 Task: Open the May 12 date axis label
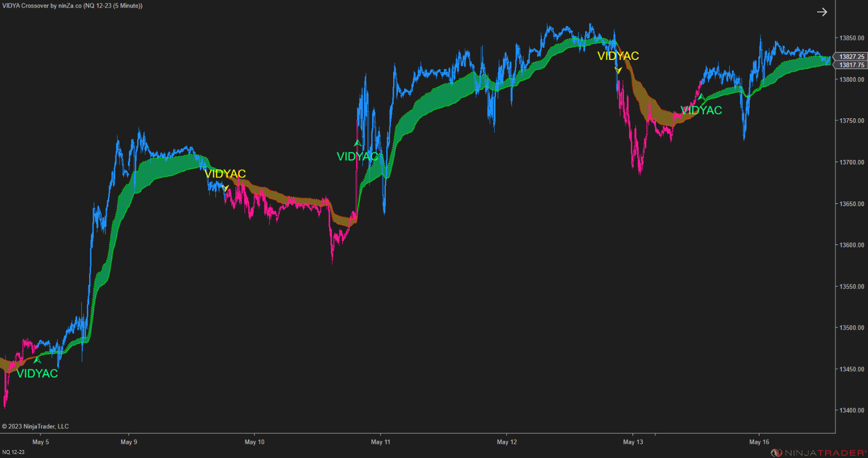click(507, 441)
